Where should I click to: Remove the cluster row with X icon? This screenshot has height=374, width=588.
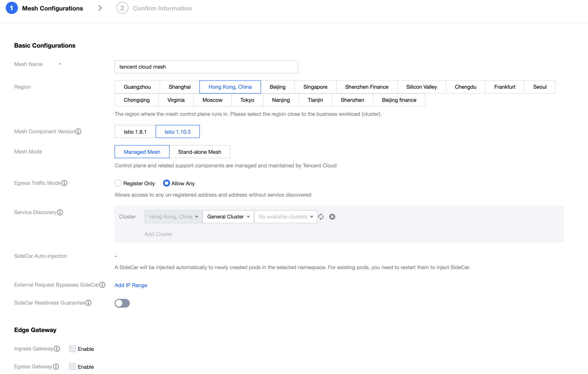pos(332,217)
